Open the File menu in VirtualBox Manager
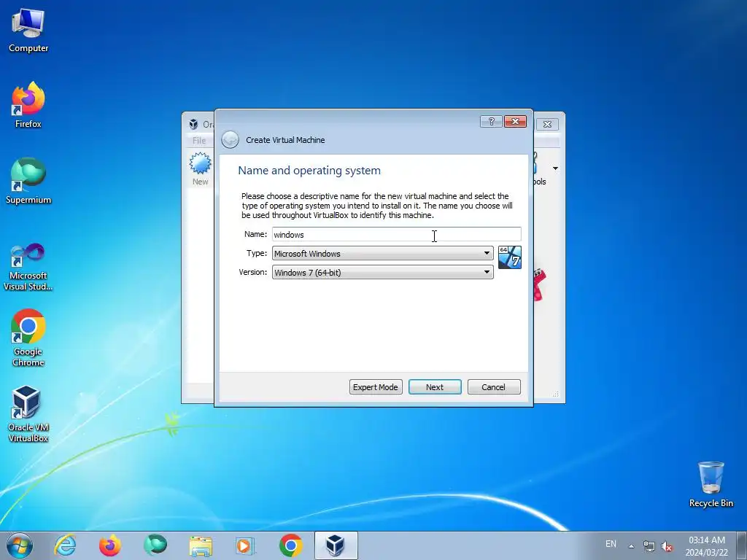 coord(199,141)
